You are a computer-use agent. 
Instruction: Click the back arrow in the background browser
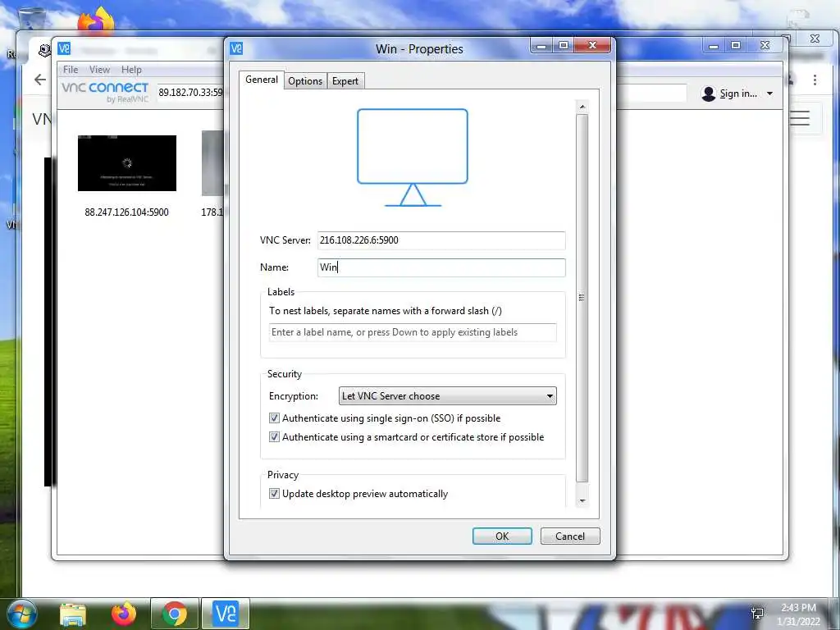coord(39,80)
